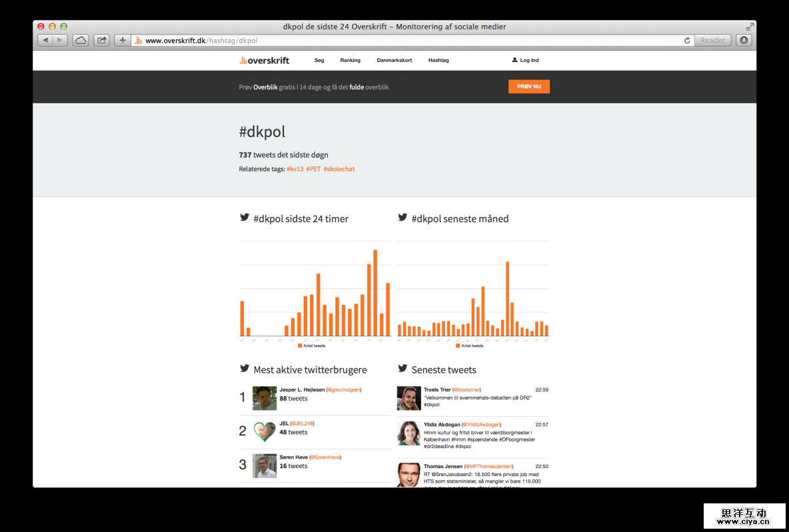
Task: Open the Ranking menu item
Action: (351, 61)
